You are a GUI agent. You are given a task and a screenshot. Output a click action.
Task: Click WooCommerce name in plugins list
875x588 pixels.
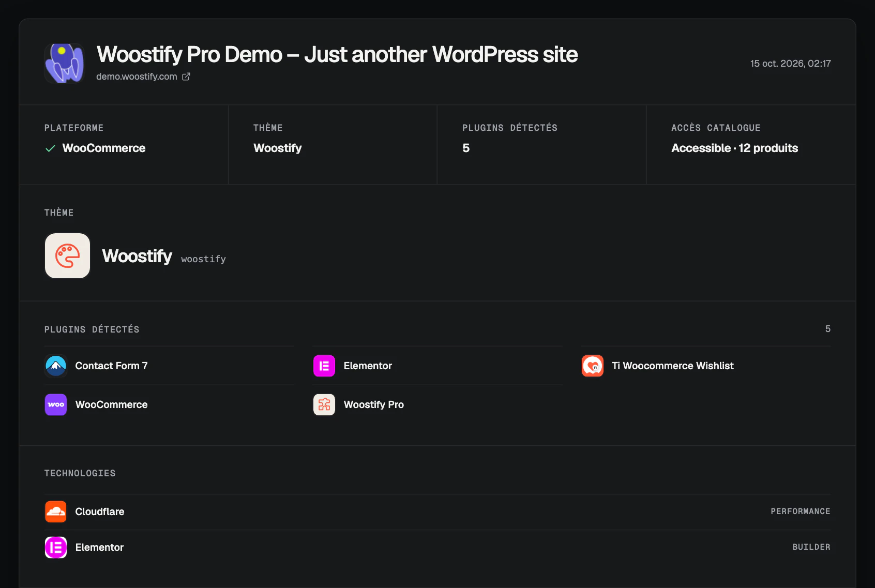111,404
